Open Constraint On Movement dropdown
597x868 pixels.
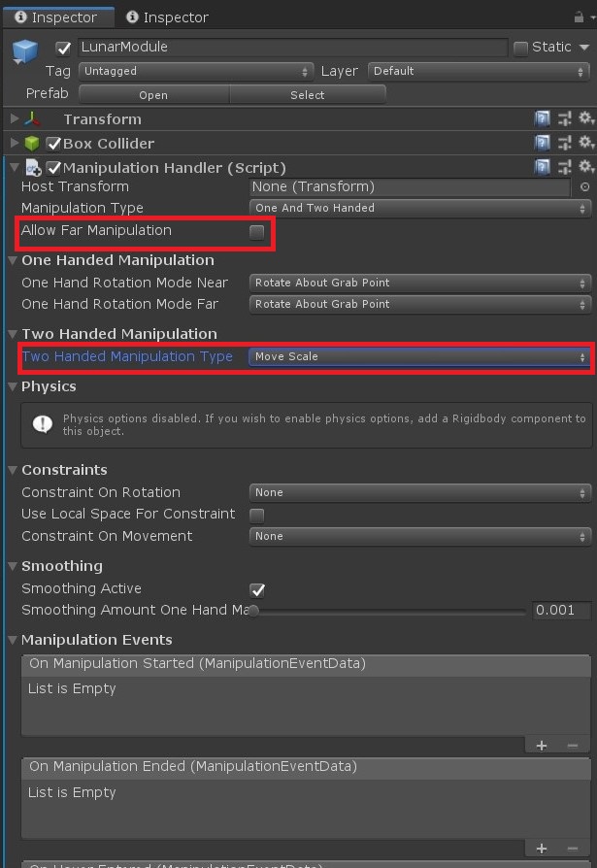tap(420, 536)
